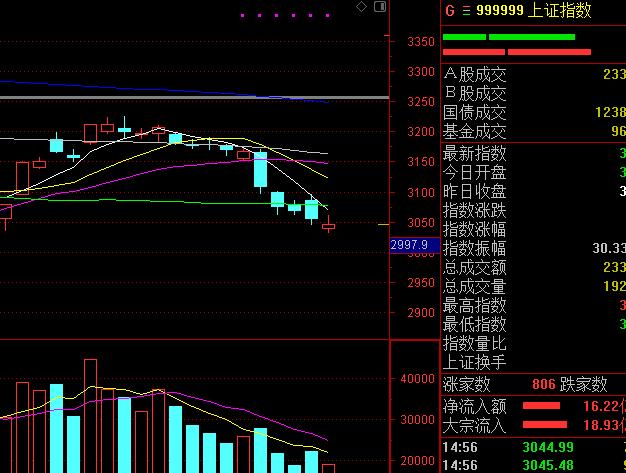Click the 3200 price axis label

click(x=421, y=132)
